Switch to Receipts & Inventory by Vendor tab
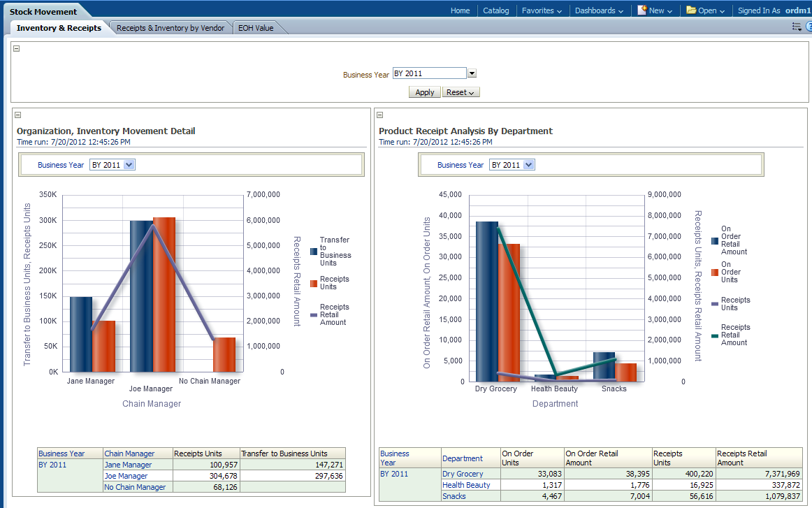This screenshot has height=508, width=812. [171, 28]
